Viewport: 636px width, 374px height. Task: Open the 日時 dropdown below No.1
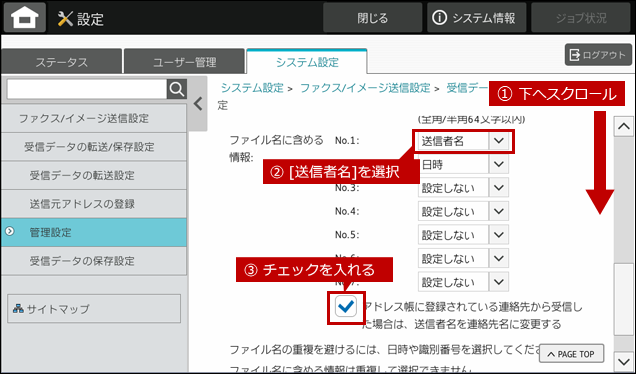(463, 164)
